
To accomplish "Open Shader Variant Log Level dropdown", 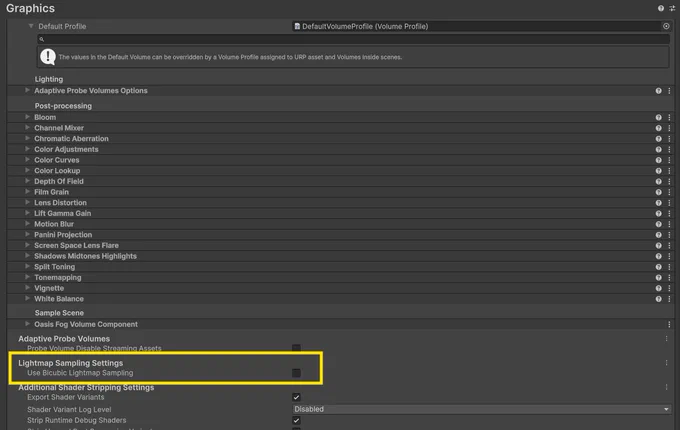I will pos(482,409).
